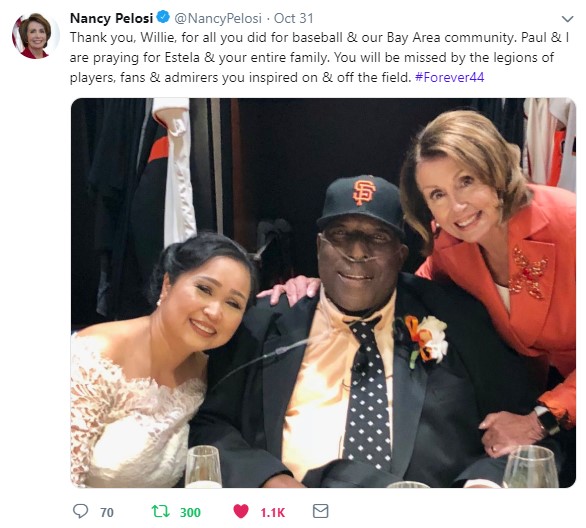
Task: Retweet using the green arrows icon
Action: pyautogui.click(x=161, y=511)
